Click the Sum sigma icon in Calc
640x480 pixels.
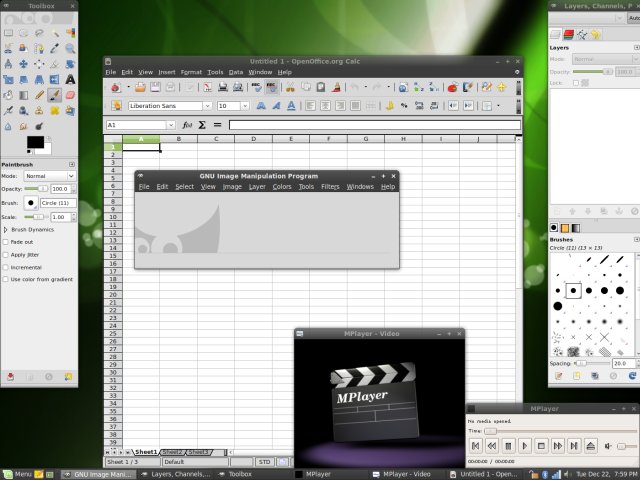[x=201, y=125]
